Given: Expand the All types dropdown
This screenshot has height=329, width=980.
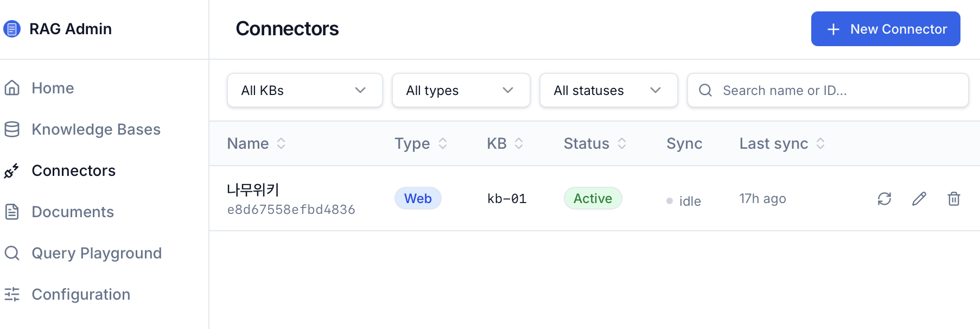Looking at the screenshot, I should (x=461, y=90).
